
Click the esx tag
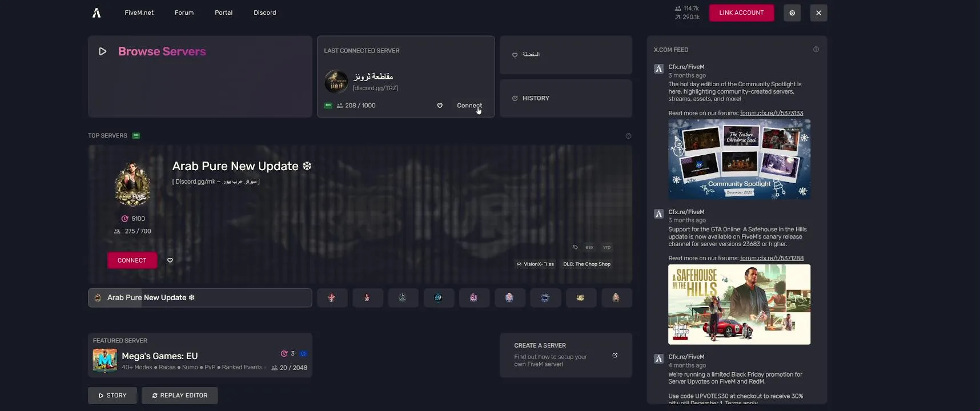pyautogui.click(x=589, y=247)
